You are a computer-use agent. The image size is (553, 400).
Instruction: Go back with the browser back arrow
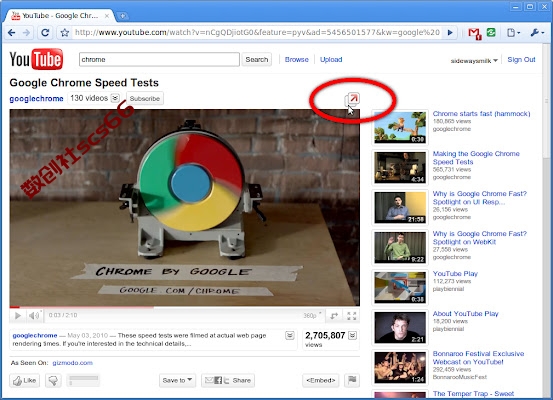12,33
